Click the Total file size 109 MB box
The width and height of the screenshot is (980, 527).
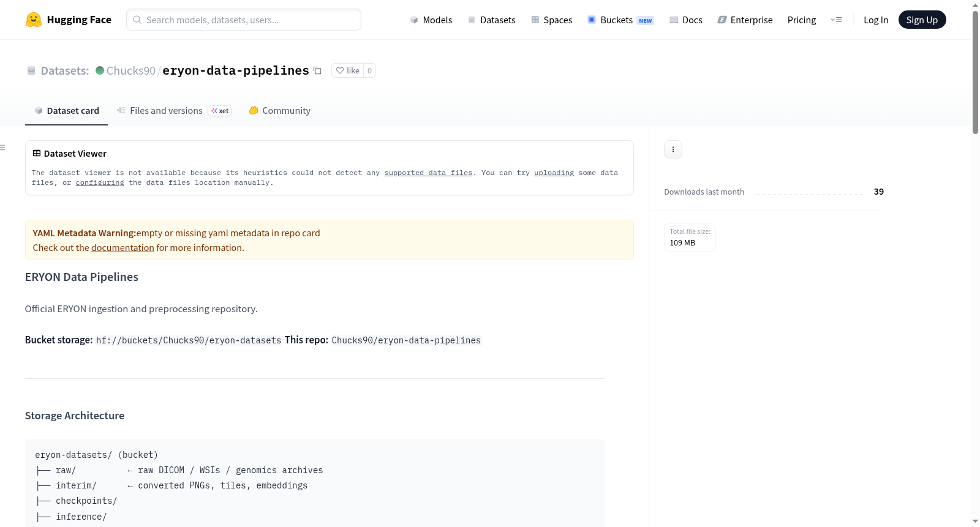coord(690,237)
